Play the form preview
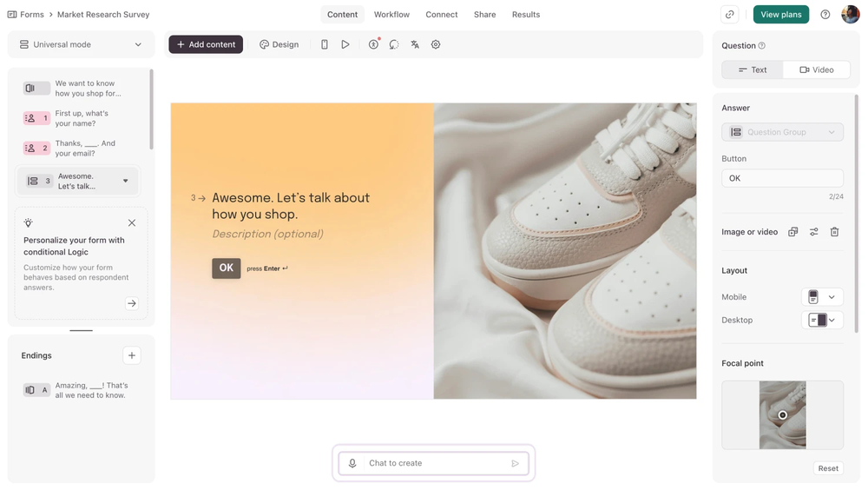Screen dimensions: 868x490 tap(345, 44)
